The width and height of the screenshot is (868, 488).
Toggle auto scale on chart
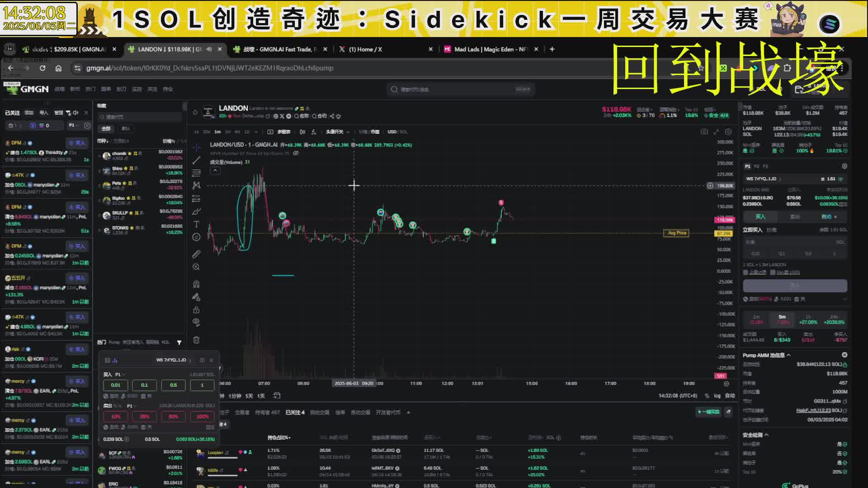[x=730, y=396]
